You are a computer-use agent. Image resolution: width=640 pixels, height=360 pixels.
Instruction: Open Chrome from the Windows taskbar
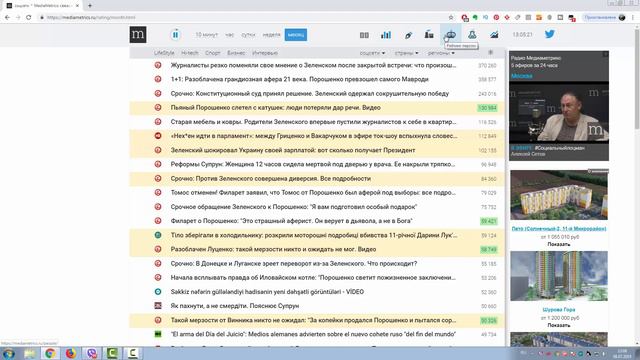[50, 353]
